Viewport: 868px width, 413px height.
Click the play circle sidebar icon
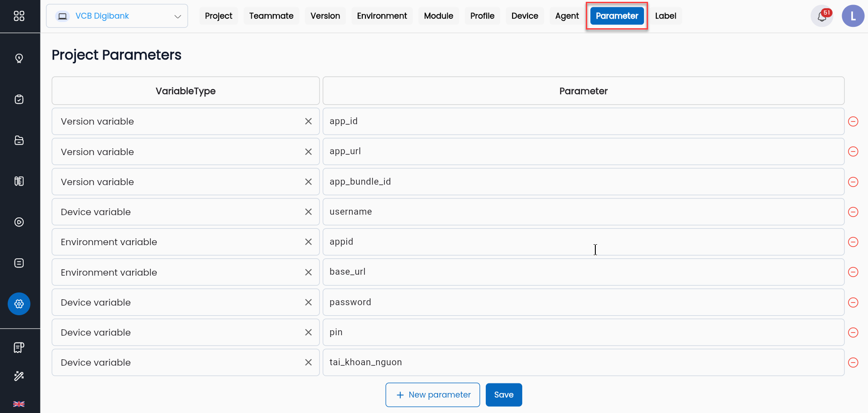(19, 222)
